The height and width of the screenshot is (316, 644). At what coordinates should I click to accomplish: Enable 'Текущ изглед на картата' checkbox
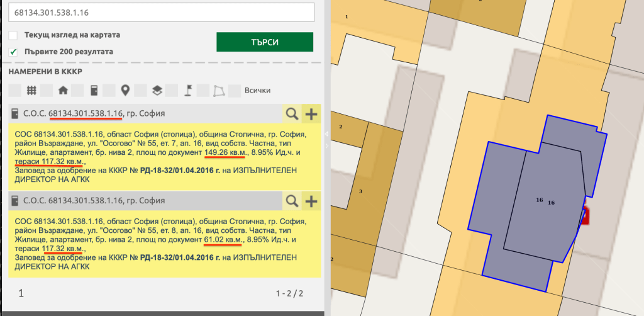[13, 35]
